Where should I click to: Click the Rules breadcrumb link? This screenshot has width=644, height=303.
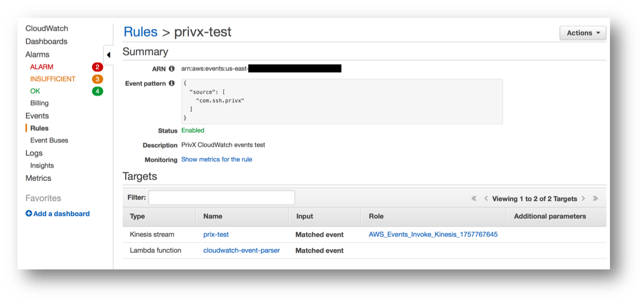pyautogui.click(x=141, y=32)
